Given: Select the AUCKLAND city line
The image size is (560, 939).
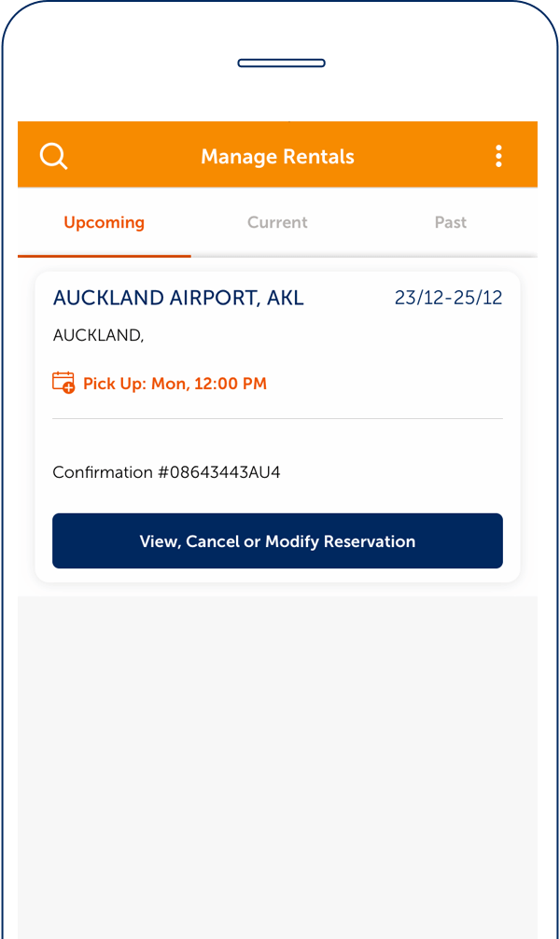Looking at the screenshot, I should click(x=98, y=335).
